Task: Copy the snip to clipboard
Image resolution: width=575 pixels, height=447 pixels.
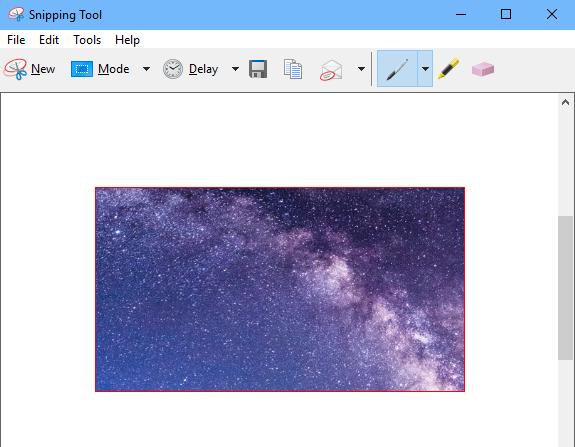Action: coord(293,69)
